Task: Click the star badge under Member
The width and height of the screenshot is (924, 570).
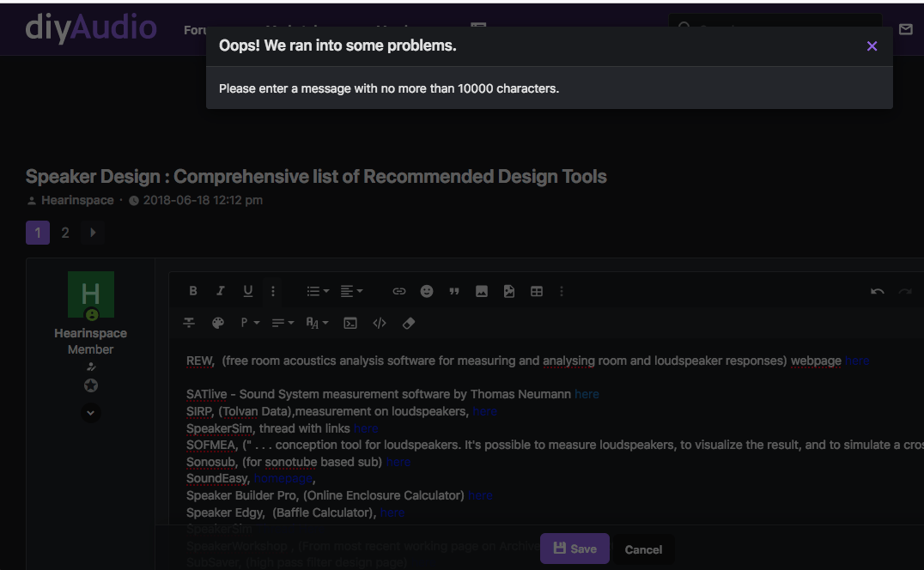Action: [x=91, y=385]
